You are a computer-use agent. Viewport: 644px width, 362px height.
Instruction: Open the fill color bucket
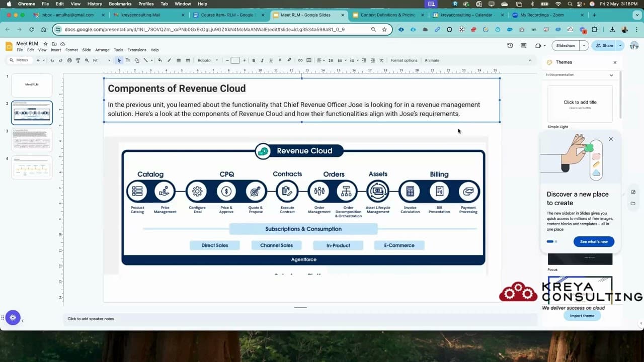pyautogui.click(x=160, y=60)
